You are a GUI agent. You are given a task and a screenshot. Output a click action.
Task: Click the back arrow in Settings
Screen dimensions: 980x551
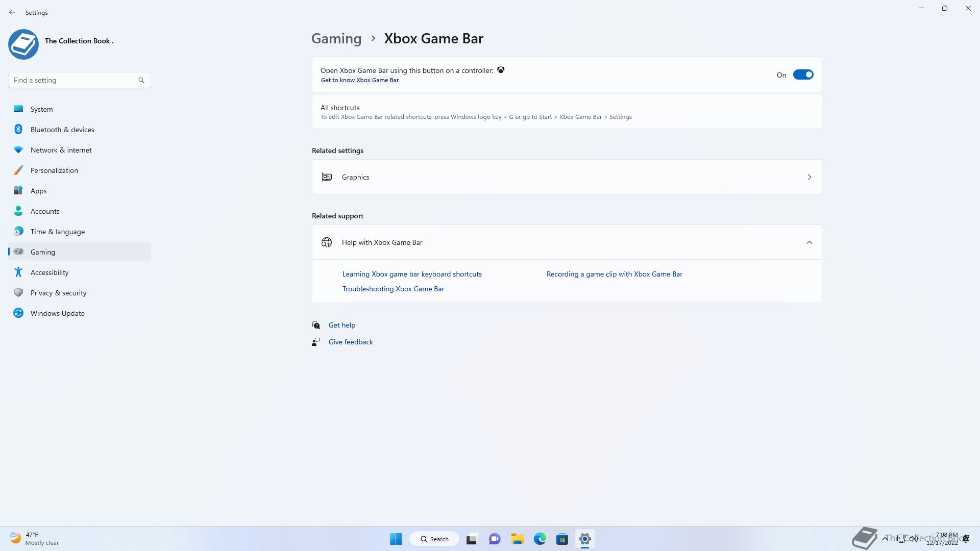pyautogui.click(x=12, y=12)
